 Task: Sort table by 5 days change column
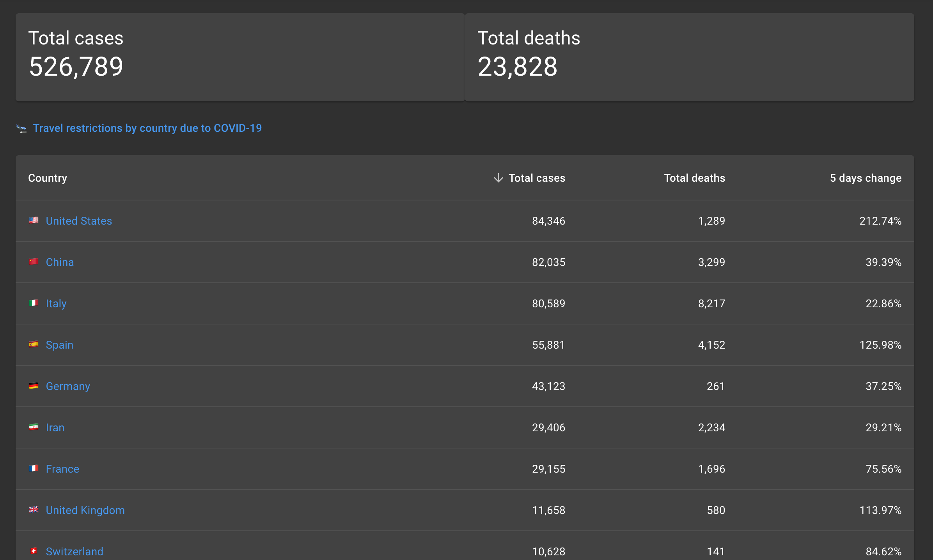click(x=865, y=178)
